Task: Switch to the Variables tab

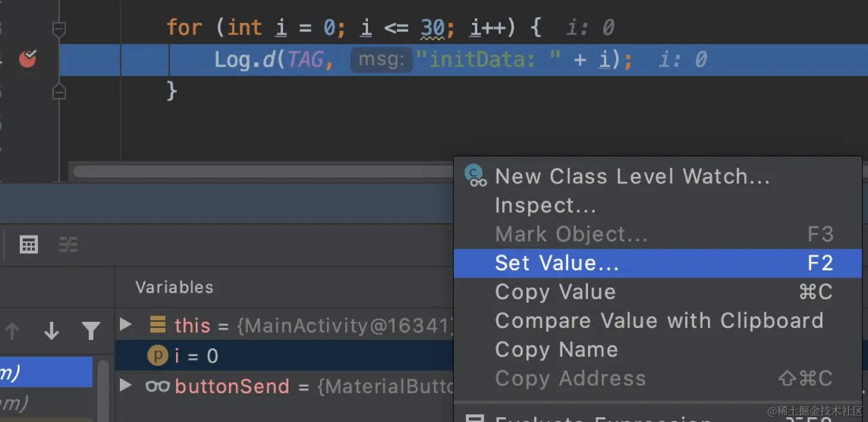Action: click(x=174, y=287)
